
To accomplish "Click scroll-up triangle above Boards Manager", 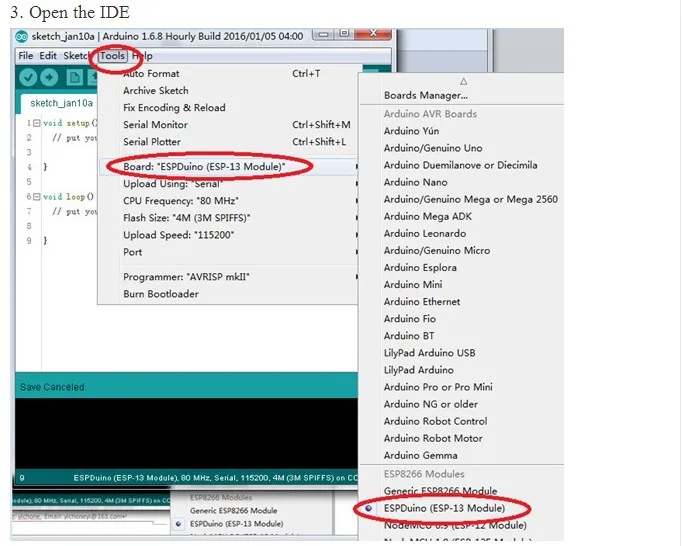I will pyautogui.click(x=463, y=81).
